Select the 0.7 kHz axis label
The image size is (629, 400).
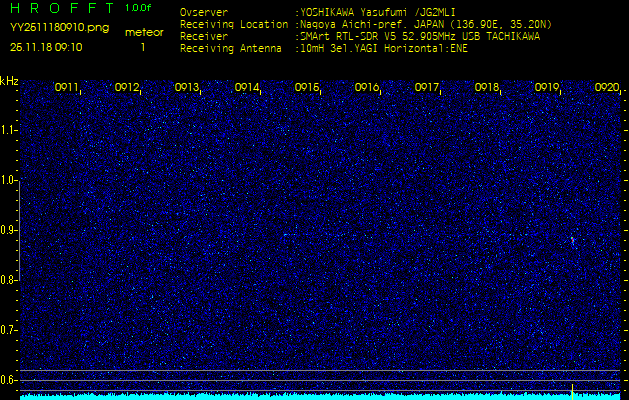click(x=9, y=329)
